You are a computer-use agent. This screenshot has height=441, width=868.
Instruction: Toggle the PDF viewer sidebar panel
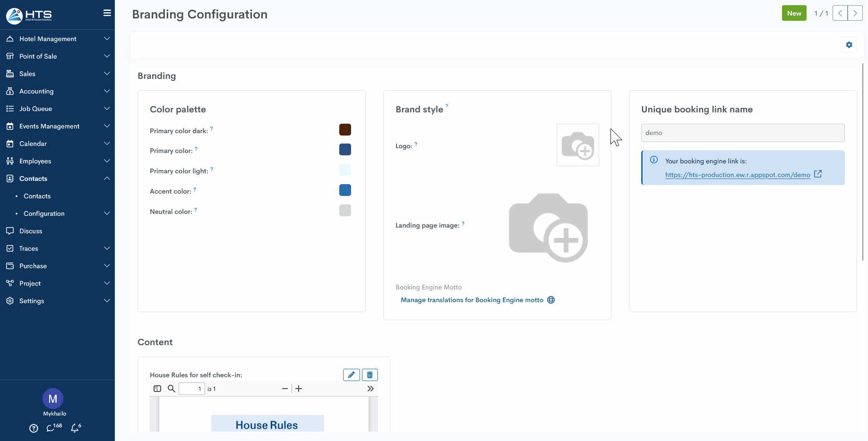[157, 389]
